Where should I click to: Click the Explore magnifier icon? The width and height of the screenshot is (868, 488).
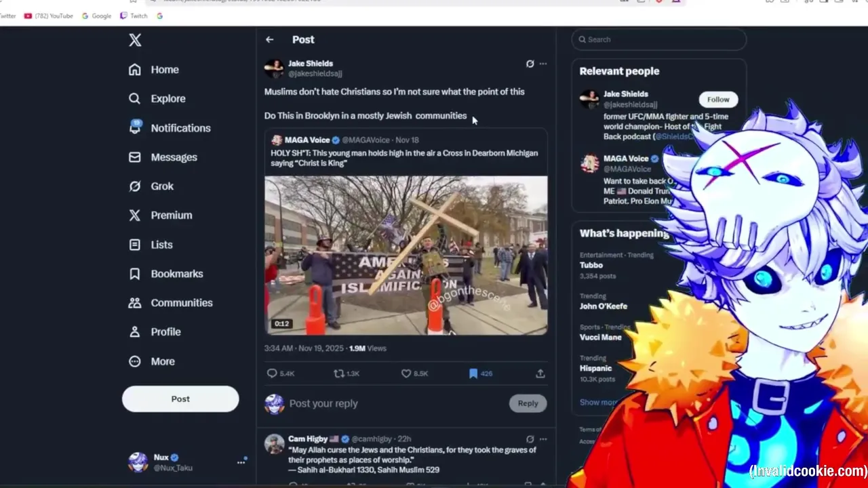[135, 99]
